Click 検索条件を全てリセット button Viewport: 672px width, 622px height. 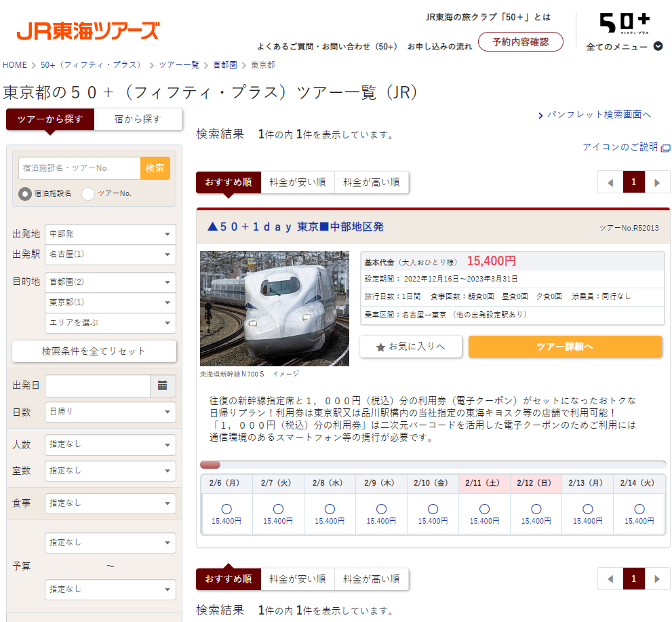tap(94, 351)
